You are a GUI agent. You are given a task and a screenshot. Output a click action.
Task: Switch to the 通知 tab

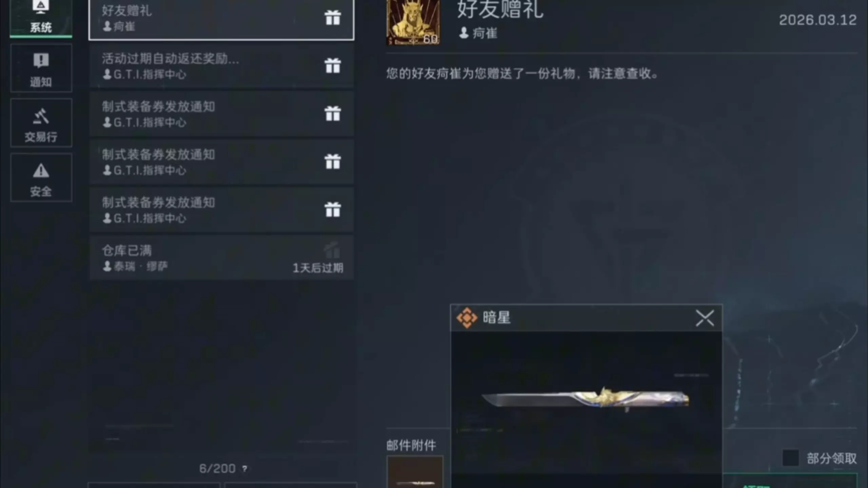click(x=41, y=68)
